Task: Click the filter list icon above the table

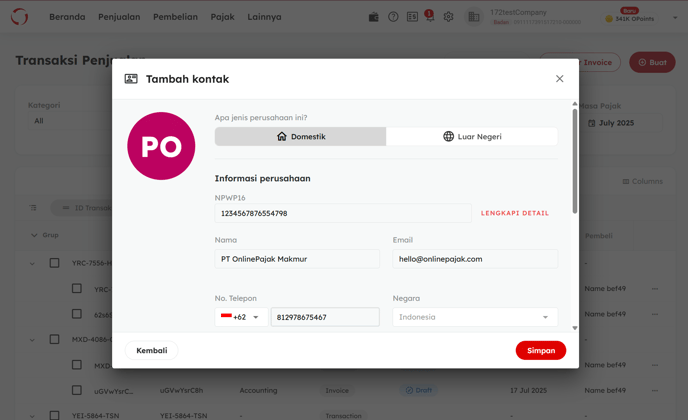Action: (33, 208)
